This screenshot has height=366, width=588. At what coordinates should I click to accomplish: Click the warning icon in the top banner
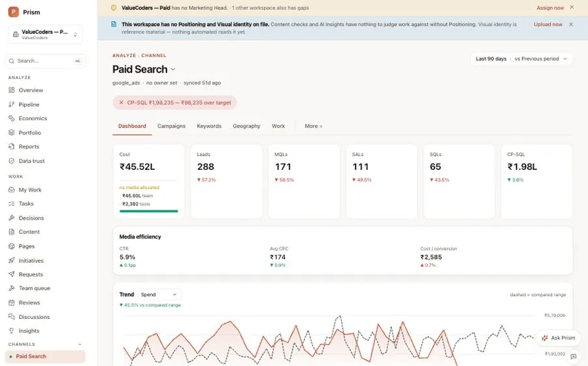(x=114, y=7)
